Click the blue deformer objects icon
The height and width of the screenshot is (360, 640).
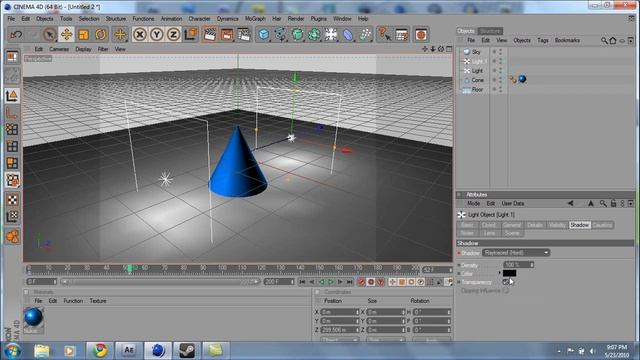tap(348, 35)
